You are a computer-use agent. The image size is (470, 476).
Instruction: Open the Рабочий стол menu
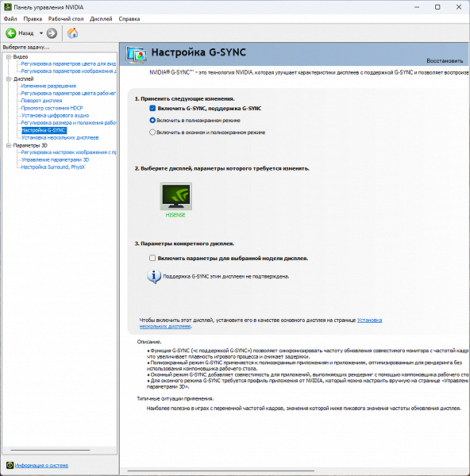click(x=66, y=19)
